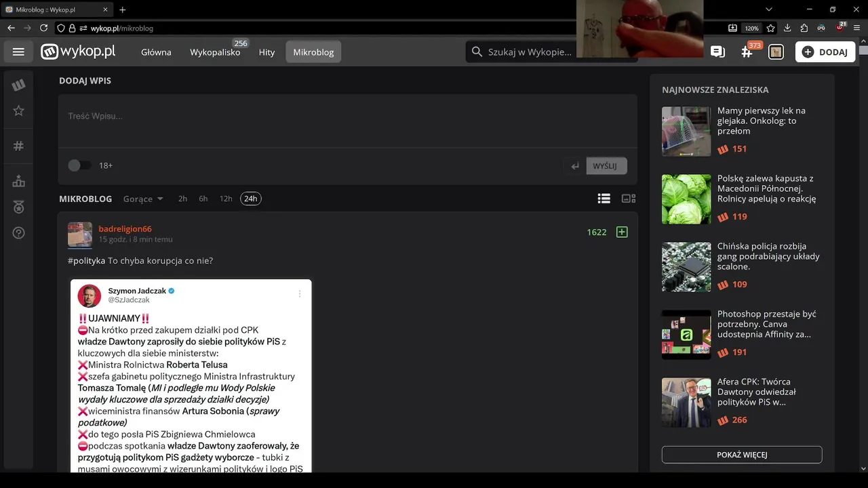Open the article 'Mamy pierwszy lek na glejaka'

coord(762,121)
